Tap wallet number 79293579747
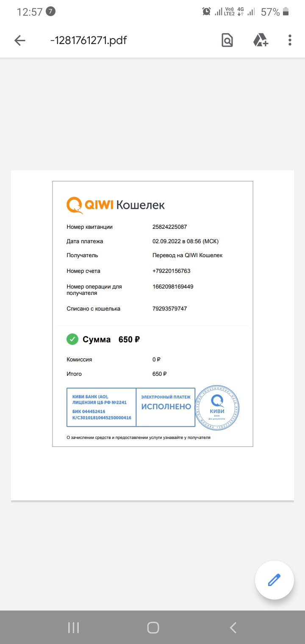305x644 pixels. (169, 309)
